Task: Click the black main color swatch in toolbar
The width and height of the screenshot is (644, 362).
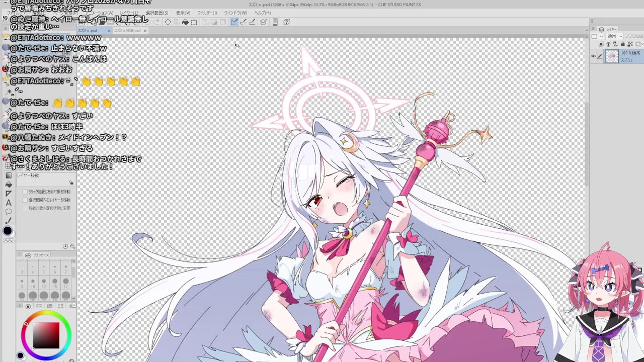Action: [8, 231]
